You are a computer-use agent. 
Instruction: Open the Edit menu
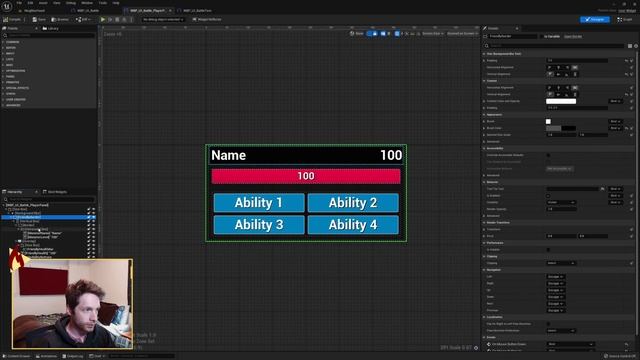click(30, 3)
